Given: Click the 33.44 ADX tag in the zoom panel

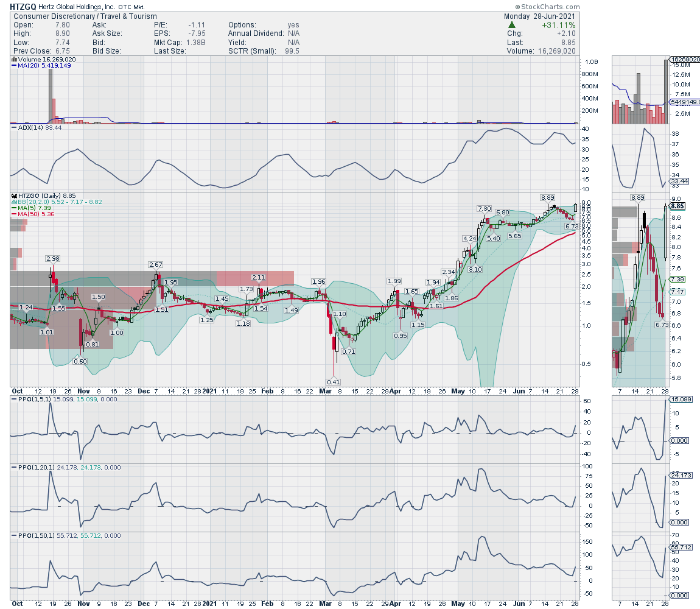Looking at the screenshot, I should click(679, 181).
